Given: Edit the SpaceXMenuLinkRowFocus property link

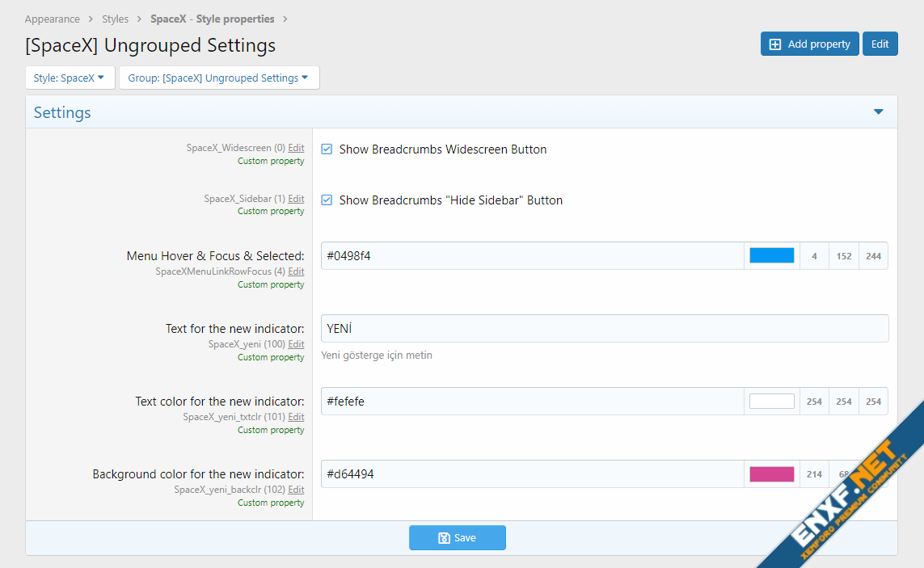Looking at the screenshot, I should click(296, 271).
